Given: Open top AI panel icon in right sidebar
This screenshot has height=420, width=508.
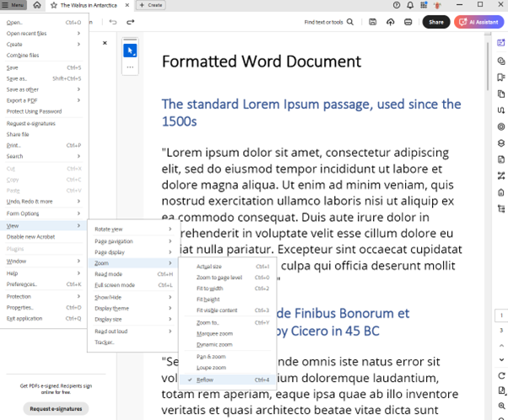Looking at the screenshot, I should 501,43.
